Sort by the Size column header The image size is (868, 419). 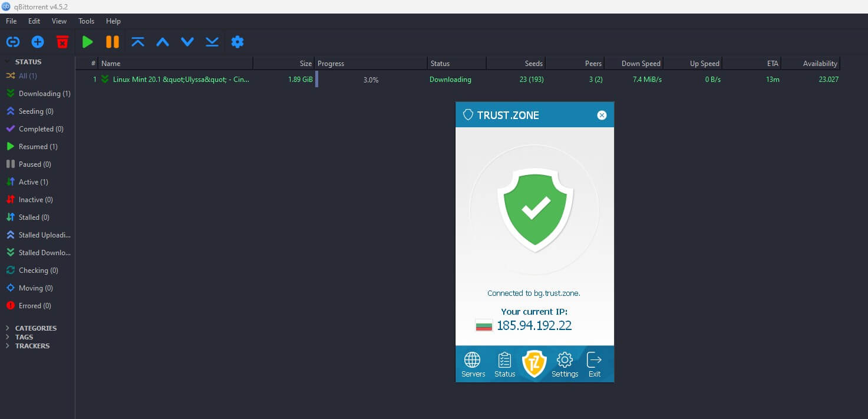[284, 64]
